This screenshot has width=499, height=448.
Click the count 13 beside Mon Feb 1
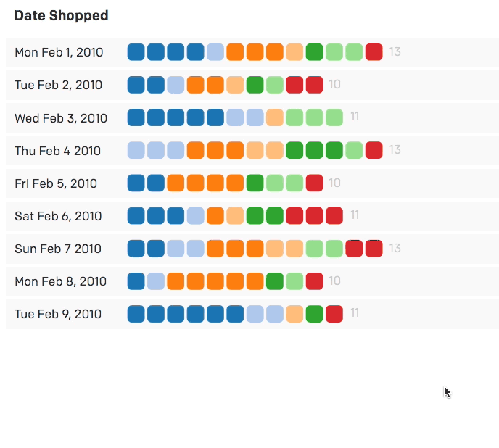395,51
